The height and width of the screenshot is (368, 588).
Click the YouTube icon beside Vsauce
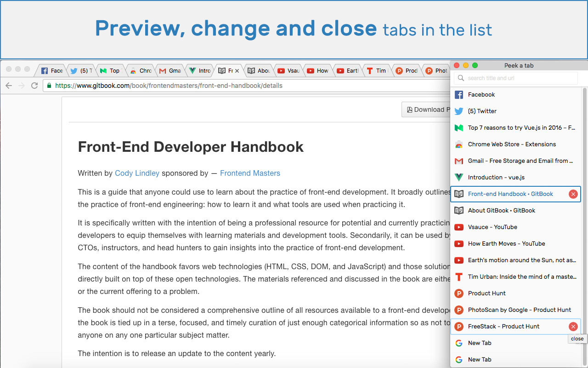[x=458, y=227]
